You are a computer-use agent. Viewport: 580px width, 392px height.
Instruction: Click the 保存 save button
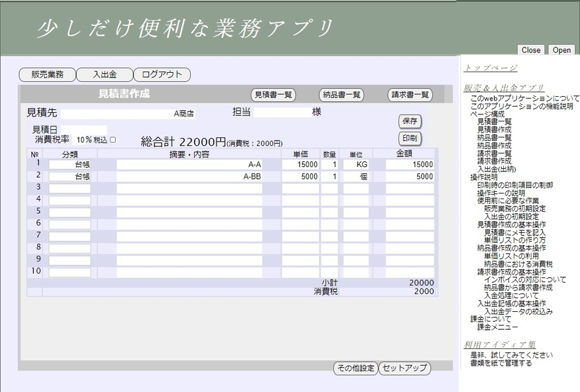click(x=410, y=121)
